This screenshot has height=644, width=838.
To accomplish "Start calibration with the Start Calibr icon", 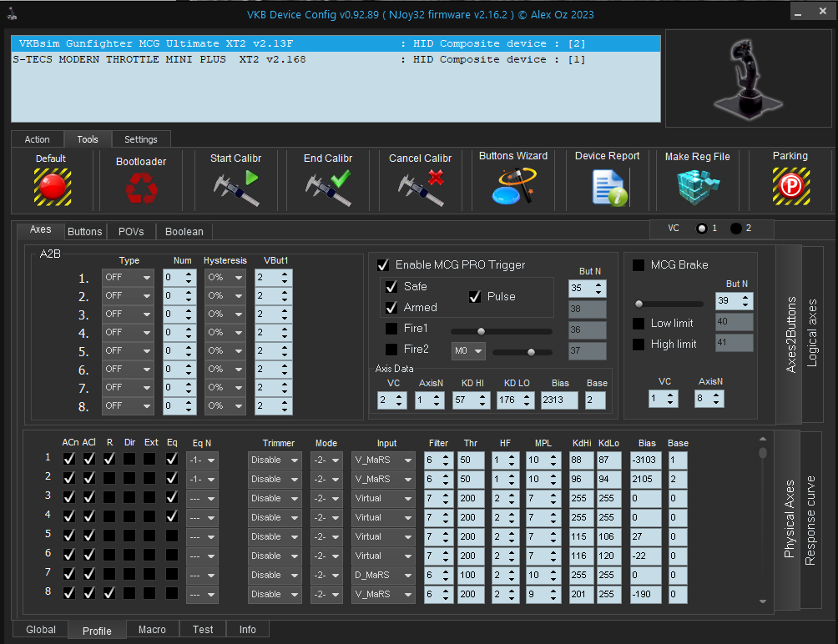I will 235,187.
